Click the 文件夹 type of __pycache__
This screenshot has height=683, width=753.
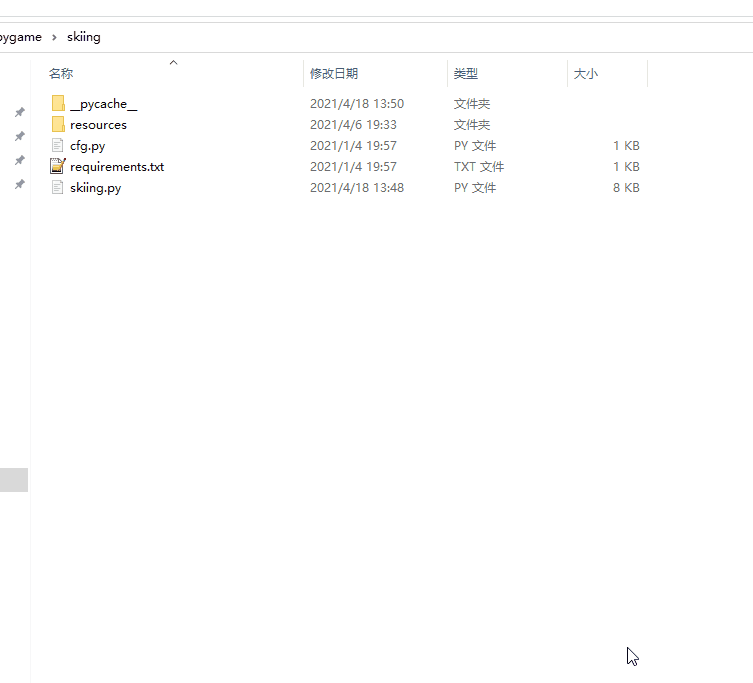(x=472, y=104)
